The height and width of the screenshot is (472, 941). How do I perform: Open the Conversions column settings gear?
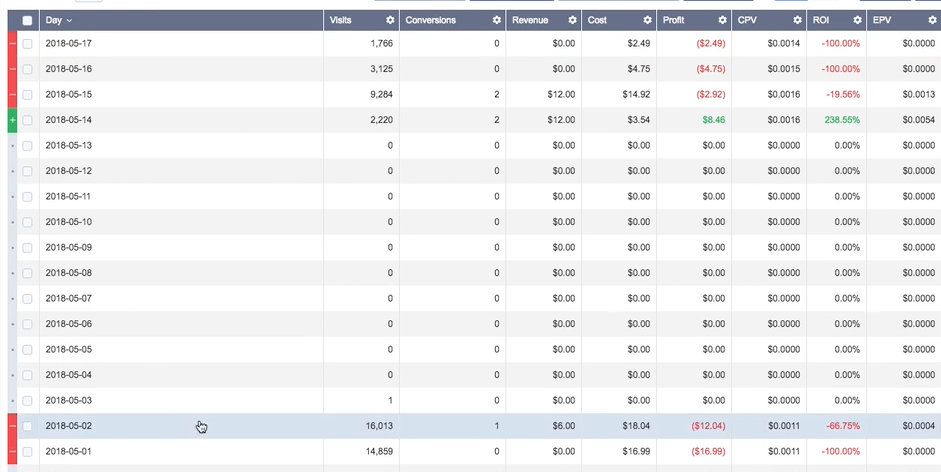[x=496, y=20]
